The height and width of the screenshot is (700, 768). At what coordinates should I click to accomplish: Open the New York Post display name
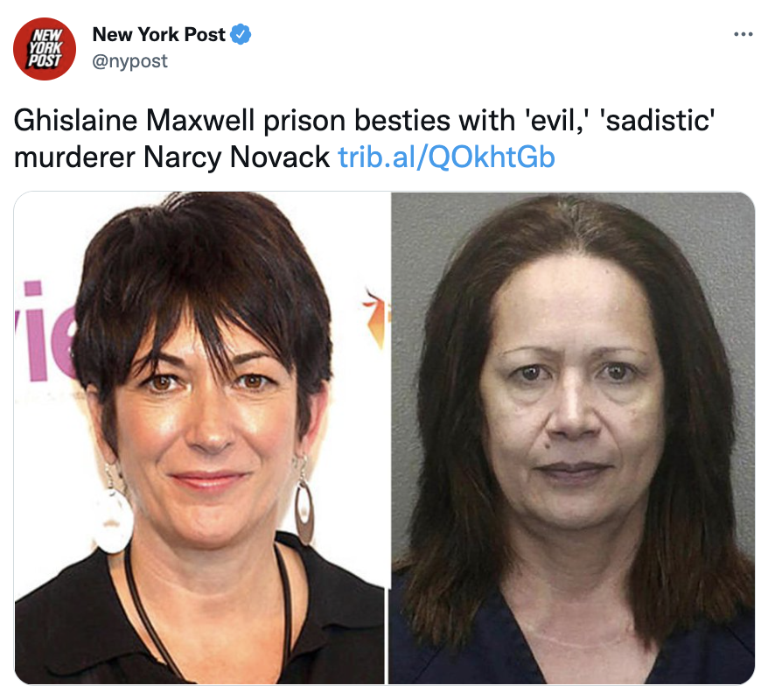(x=158, y=34)
